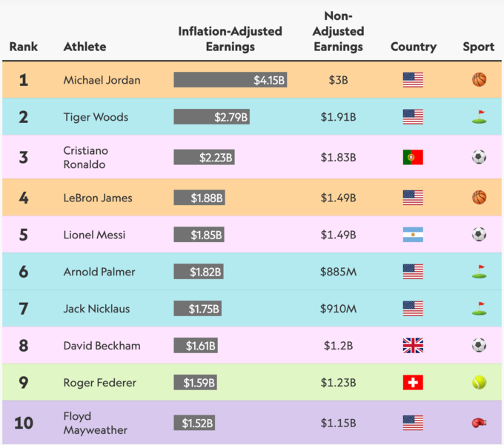
Task: Click Floyd Mayweather's $1.52B earnings bar
Action: click(x=194, y=423)
